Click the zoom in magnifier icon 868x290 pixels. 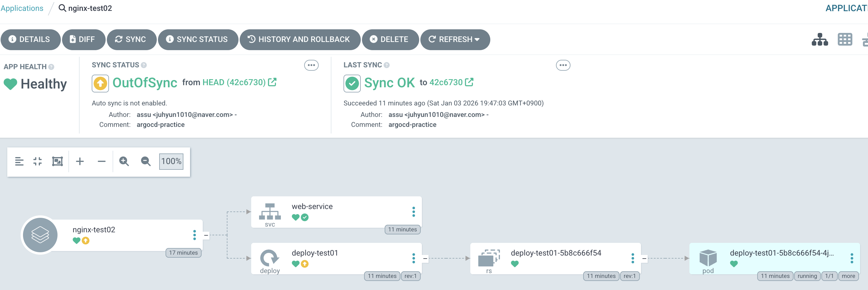124,162
